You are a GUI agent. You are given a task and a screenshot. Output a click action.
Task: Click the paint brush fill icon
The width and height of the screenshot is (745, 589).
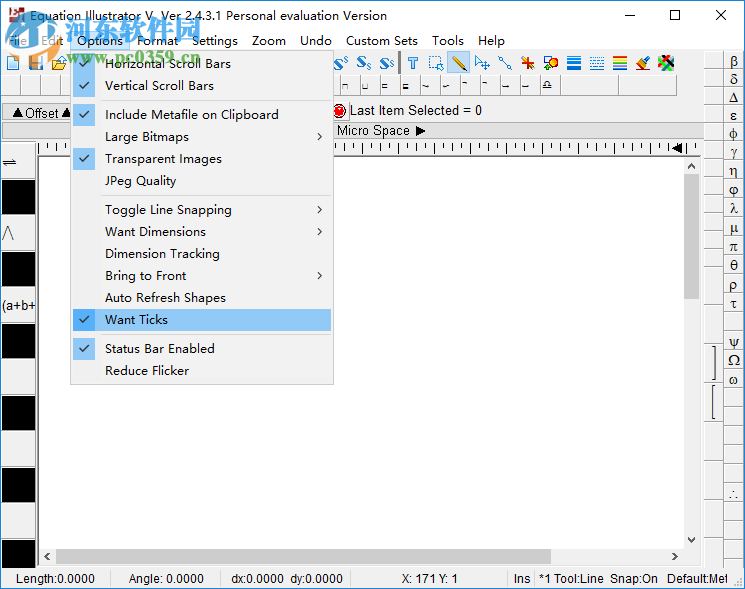pos(643,63)
